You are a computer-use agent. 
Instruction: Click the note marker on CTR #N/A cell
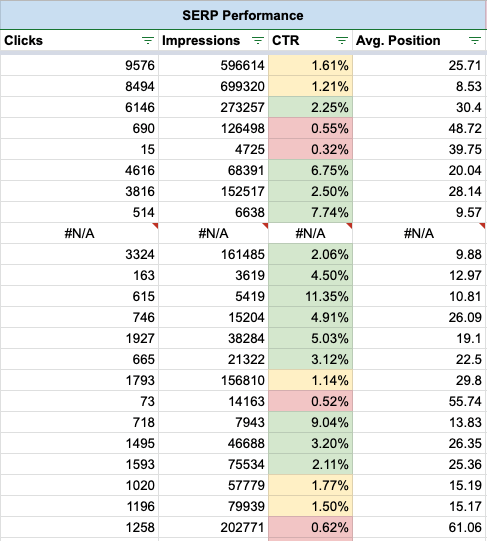(350, 225)
